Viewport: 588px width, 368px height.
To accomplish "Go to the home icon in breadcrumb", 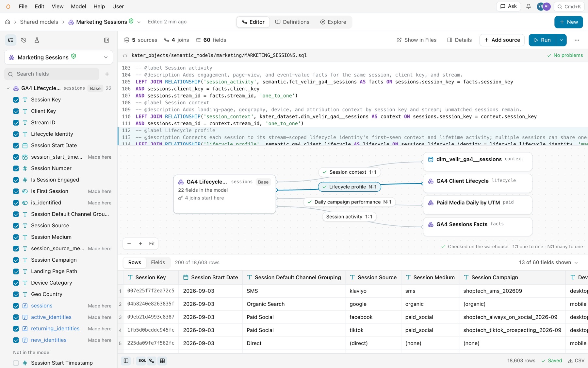I will point(8,22).
